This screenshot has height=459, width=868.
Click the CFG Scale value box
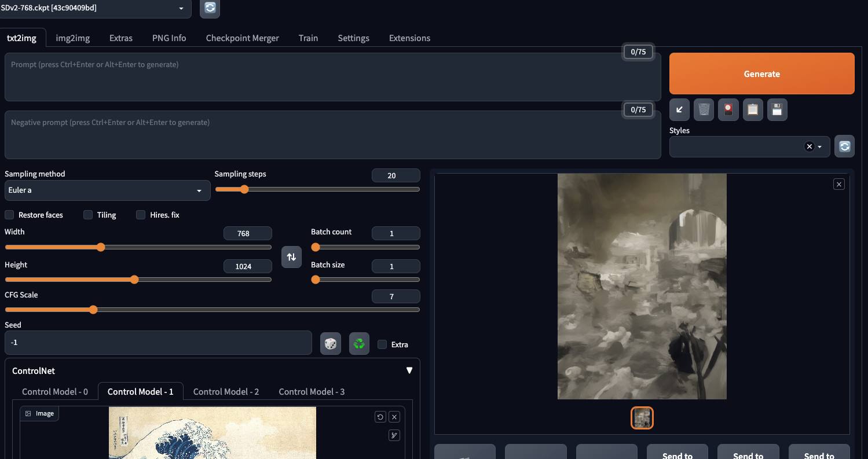pyautogui.click(x=396, y=296)
